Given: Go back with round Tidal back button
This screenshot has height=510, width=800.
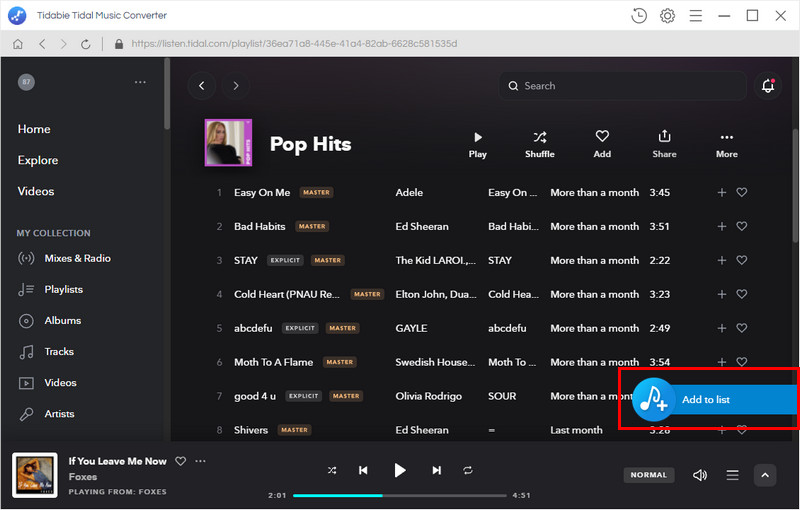Looking at the screenshot, I should [202, 86].
